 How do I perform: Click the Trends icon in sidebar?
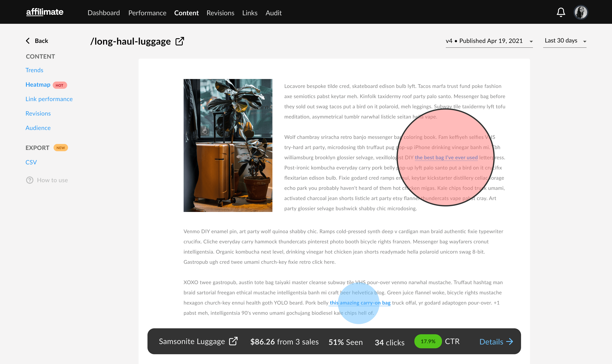(x=35, y=70)
